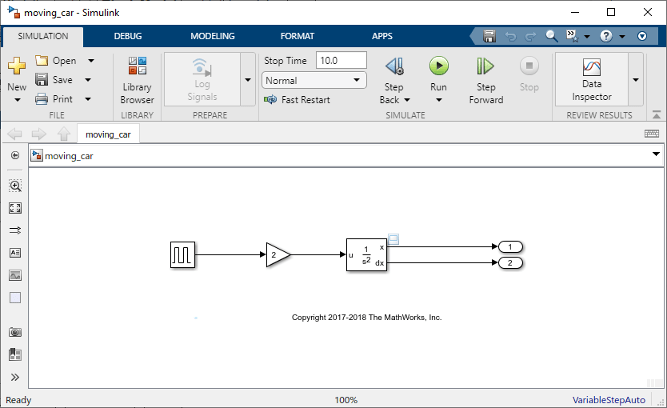Click Fit to View palette icon
The height and width of the screenshot is (408, 667).
(x=15, y=208)
